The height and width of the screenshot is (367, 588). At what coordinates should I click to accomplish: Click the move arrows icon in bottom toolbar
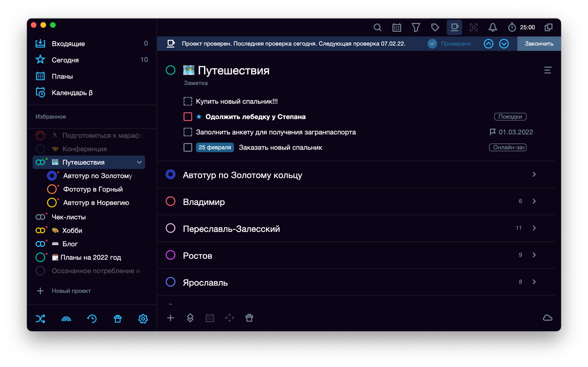click(x=230, y=318)
